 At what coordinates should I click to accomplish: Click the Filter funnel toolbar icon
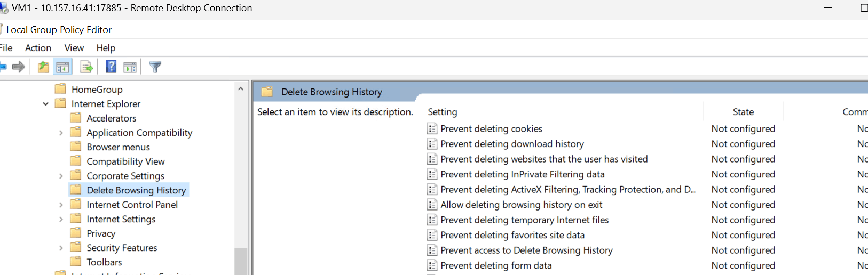(155, 67)
